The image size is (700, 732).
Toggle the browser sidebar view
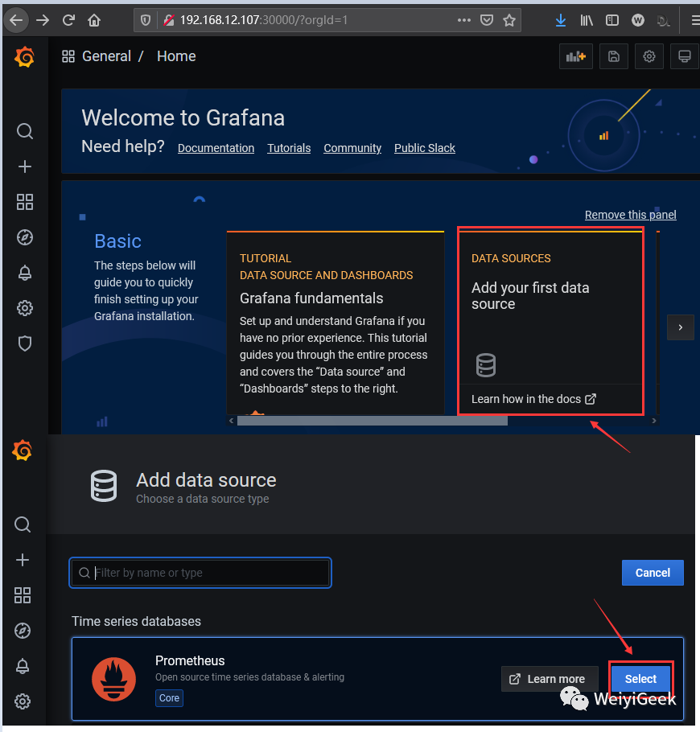click(611, 20)
